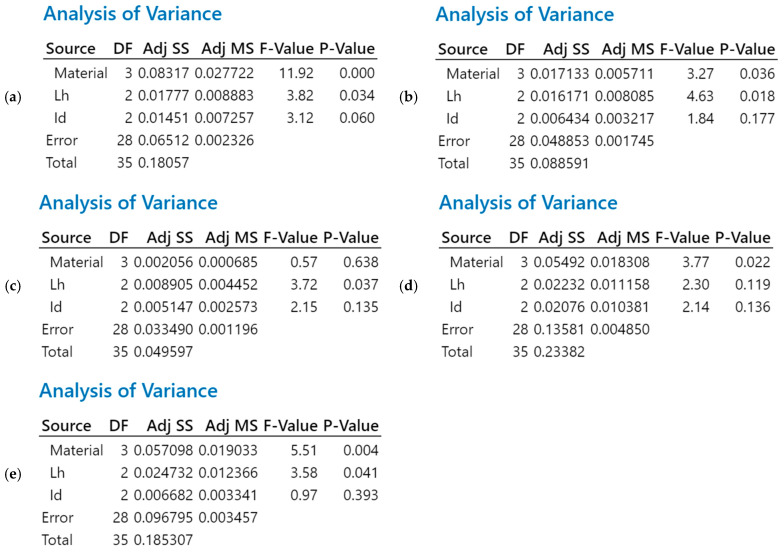Click the Material P-Value 0.000 in table (a)
Viewport: 784px width, 552px height.
pyautogui.click(x=357, y=73)
